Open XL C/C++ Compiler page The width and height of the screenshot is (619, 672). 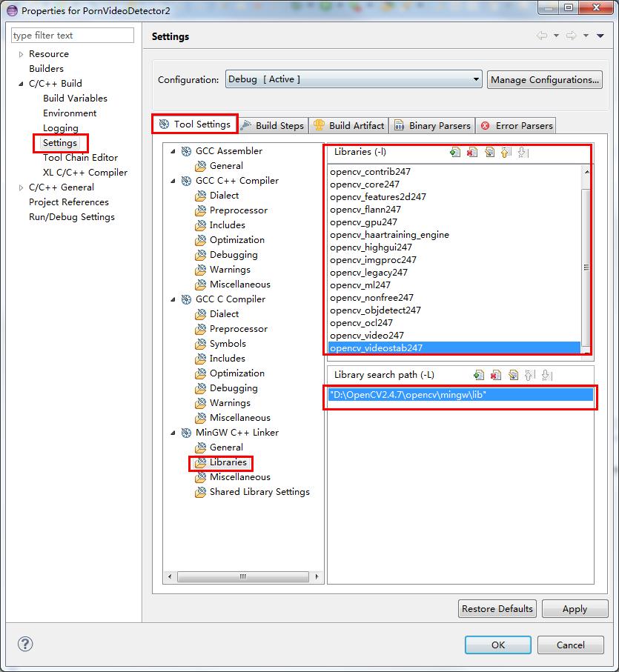85,173
